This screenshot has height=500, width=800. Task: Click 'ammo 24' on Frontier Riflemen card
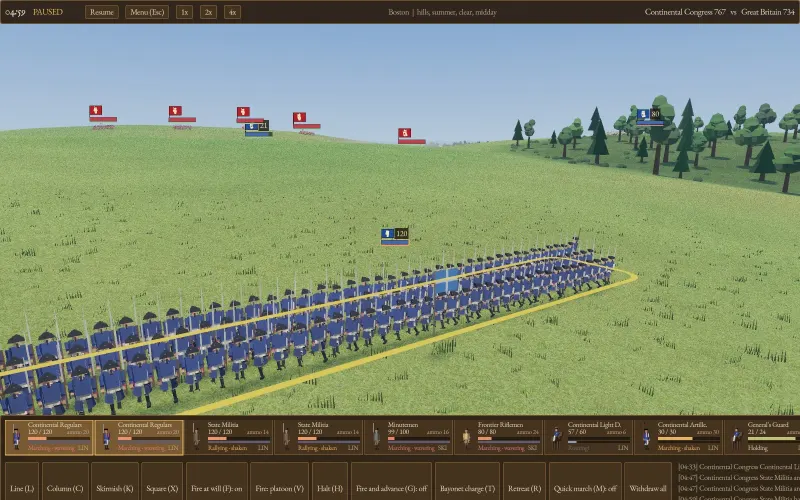click(528, 432)
